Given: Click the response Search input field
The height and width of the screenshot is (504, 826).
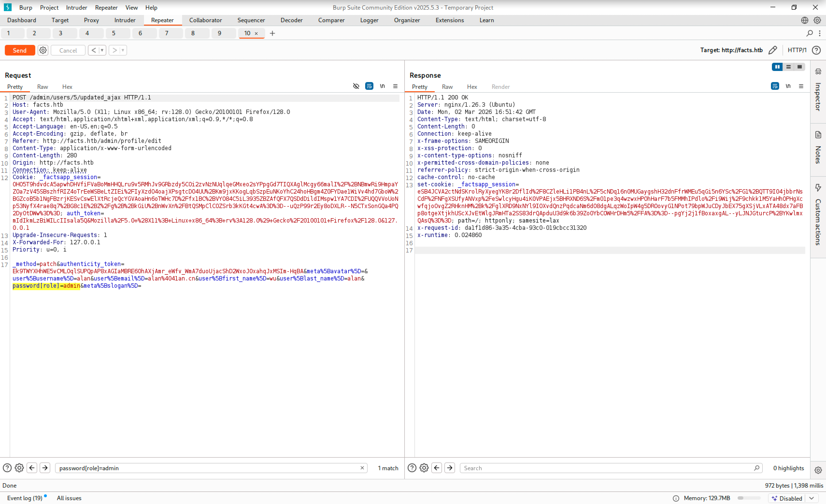Looking at the screenshot, I should pos(611,468).
